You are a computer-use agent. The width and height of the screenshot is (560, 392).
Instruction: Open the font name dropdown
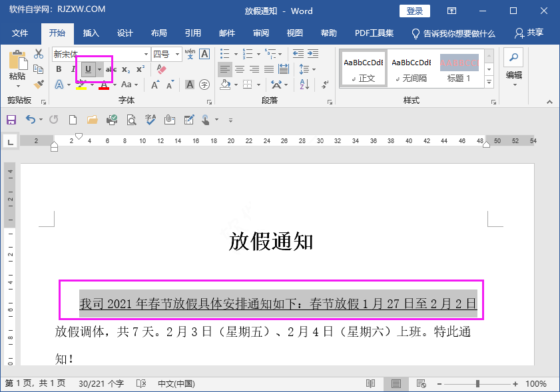[145, 54]
